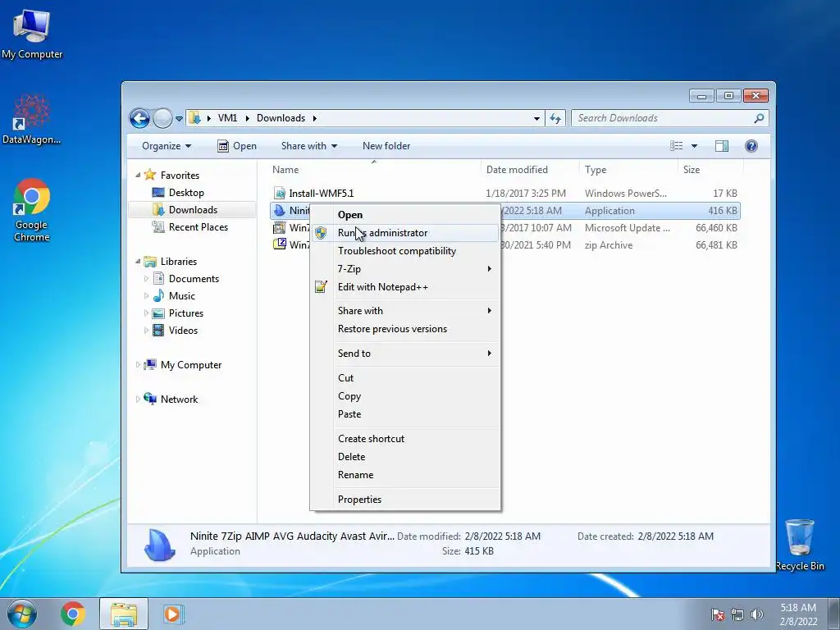Collapse the Libraries tree section
This screenshot has width=840, height=630.
(x=138, y=261)
